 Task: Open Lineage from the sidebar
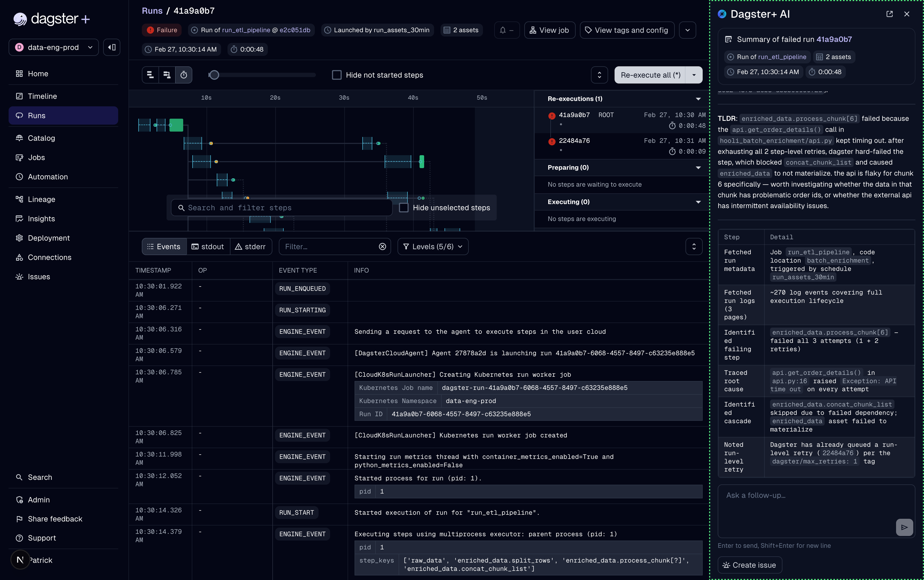pos(42,199)
